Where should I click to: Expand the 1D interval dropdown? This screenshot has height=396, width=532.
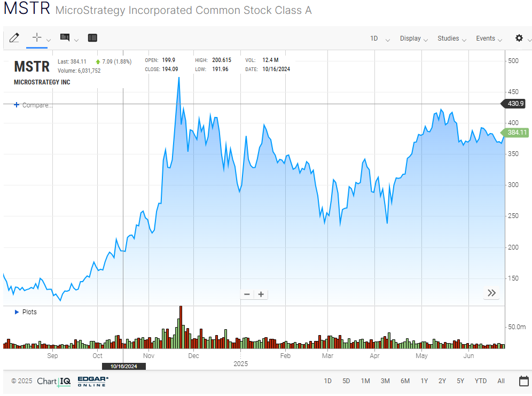coord(380,38)
